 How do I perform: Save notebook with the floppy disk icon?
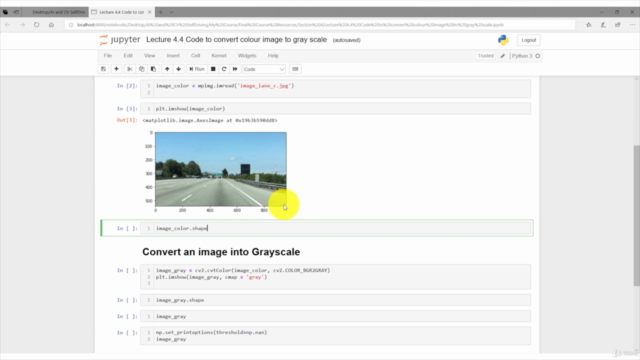[103, 69]
